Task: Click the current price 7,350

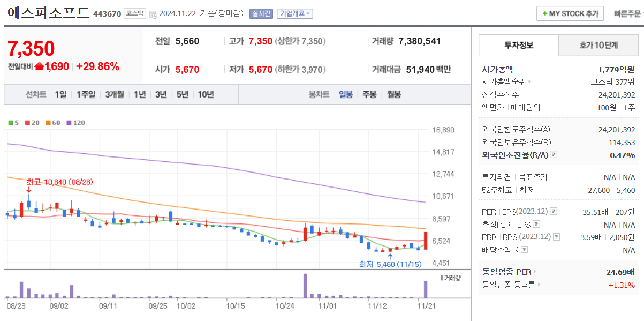Action: pos(31,49)
